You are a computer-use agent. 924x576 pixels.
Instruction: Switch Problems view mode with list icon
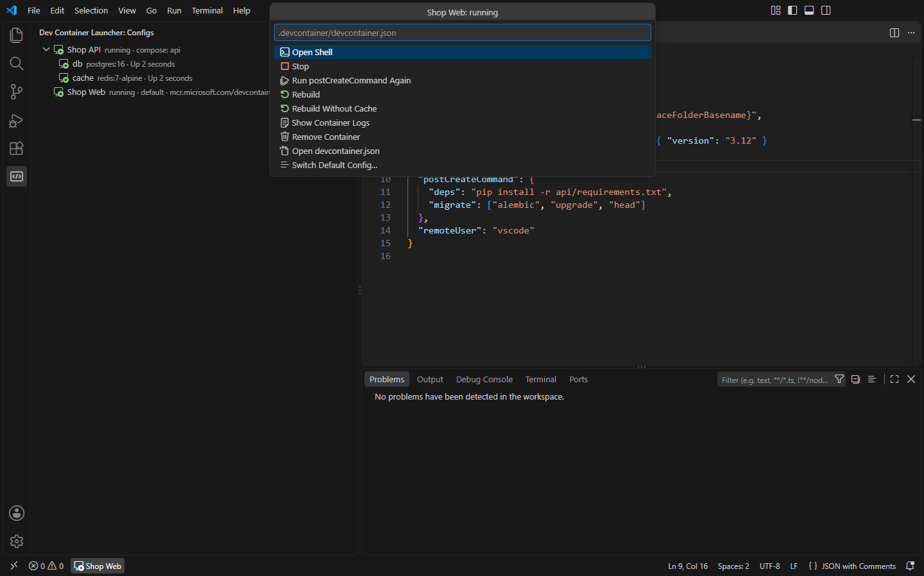[872, 380]
